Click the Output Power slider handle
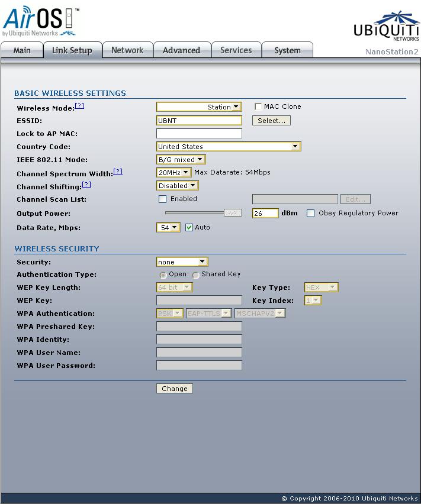The image size is (421, 504). tap(233, 213)
